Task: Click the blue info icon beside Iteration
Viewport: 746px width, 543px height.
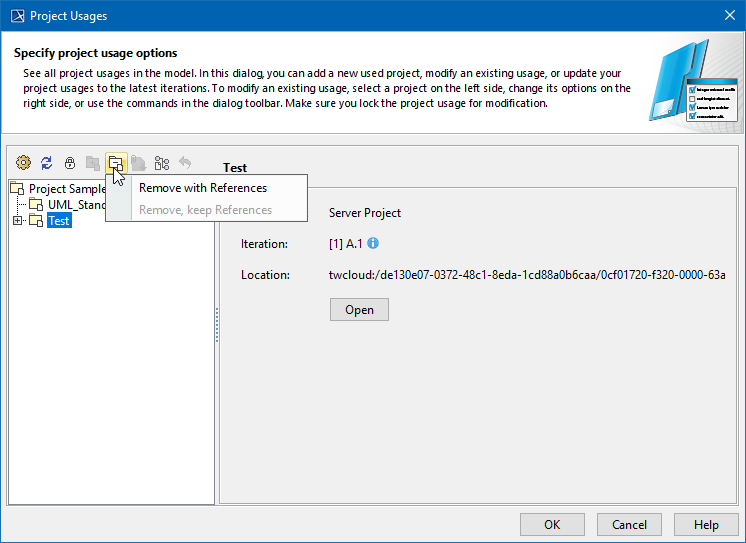Action: pos(373,243)
